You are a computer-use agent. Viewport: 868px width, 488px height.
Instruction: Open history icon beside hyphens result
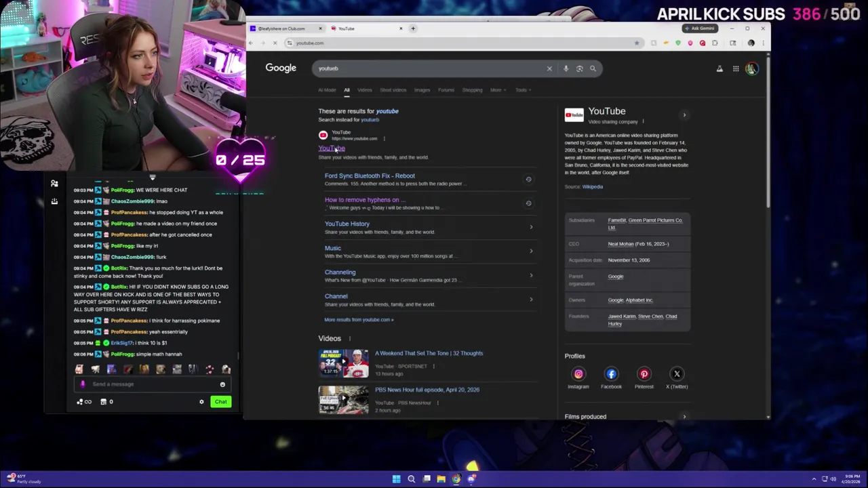coord(529,203)
